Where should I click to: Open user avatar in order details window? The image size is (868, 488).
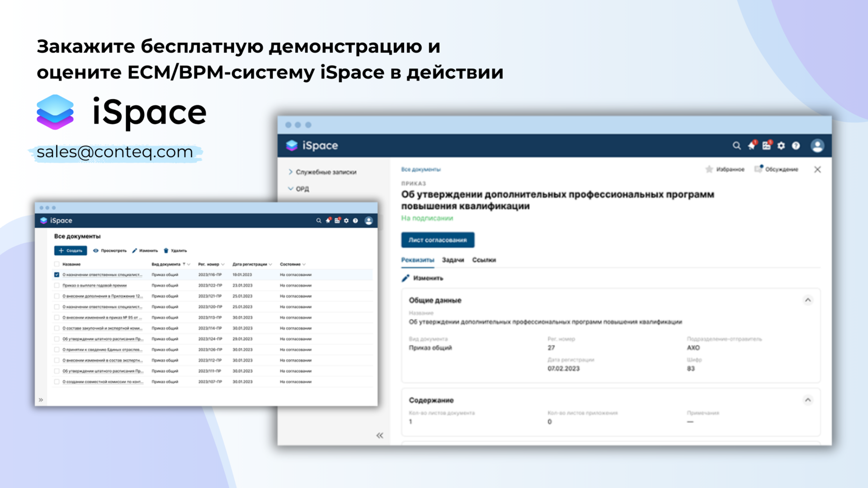coord(817,146)
